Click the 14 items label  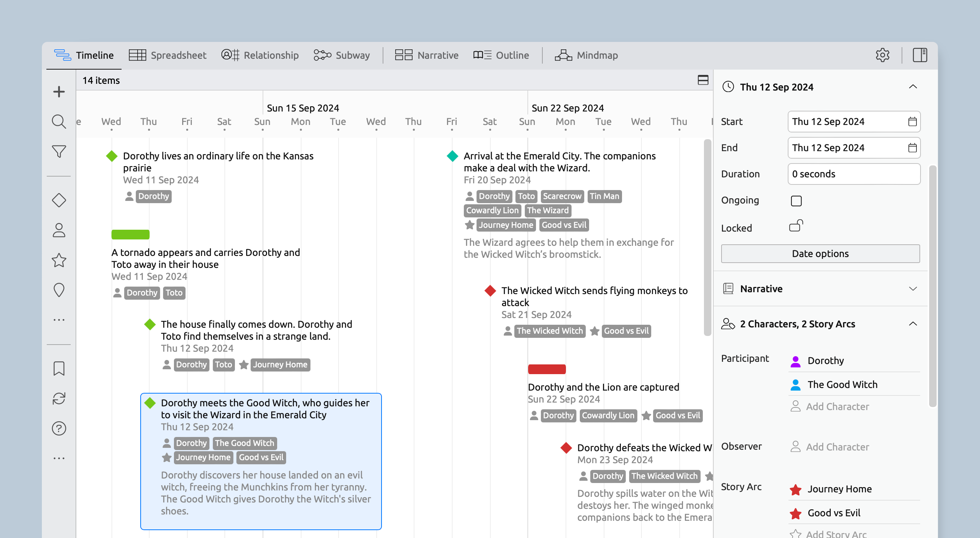tap(101, 80)
